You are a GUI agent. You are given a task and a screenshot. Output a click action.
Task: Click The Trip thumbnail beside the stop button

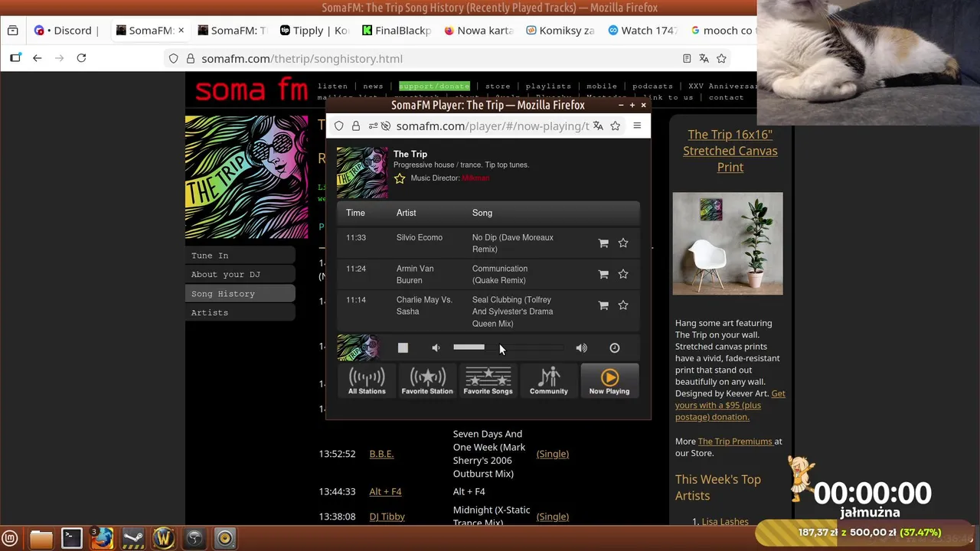(x=358, y=347)
